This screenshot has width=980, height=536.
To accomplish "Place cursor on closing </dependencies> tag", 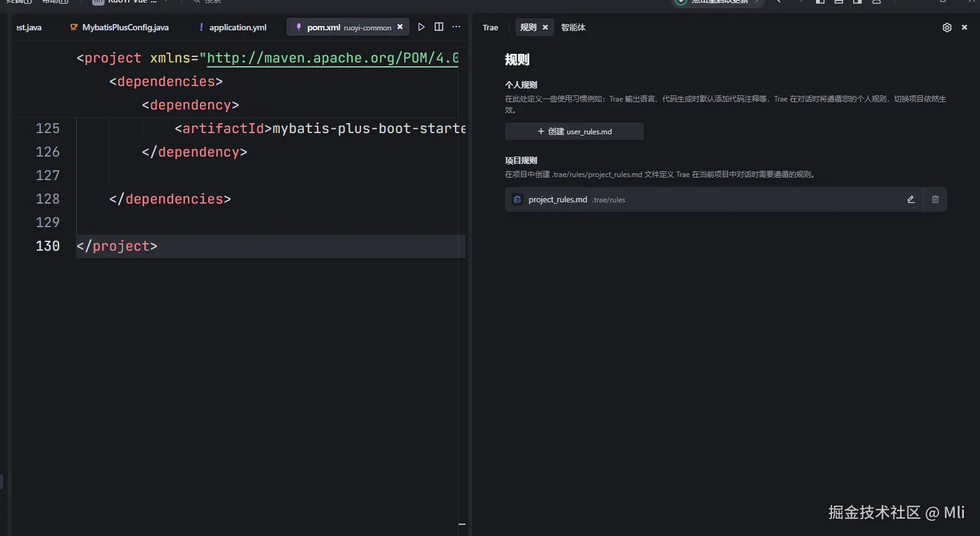I will click(170, 199).
